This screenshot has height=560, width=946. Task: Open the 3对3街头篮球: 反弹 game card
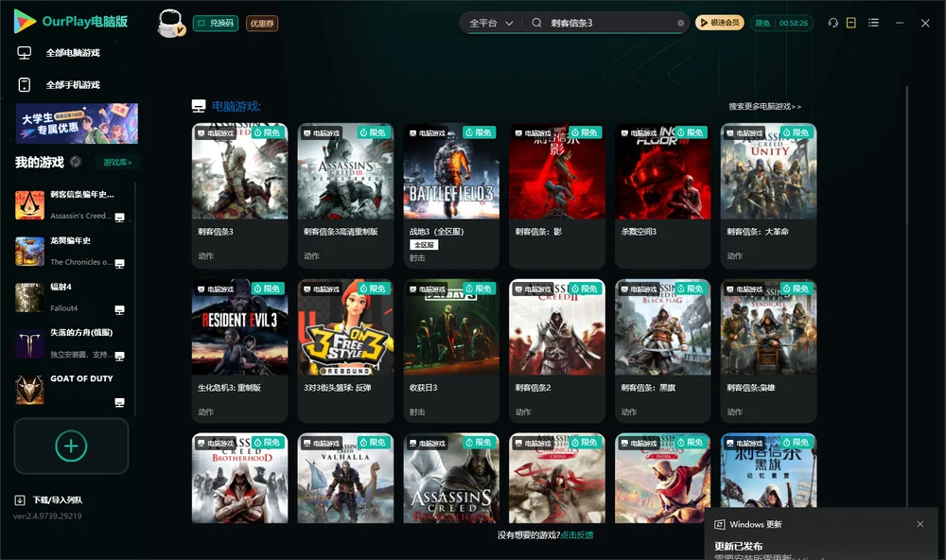(x=345, y=351)
